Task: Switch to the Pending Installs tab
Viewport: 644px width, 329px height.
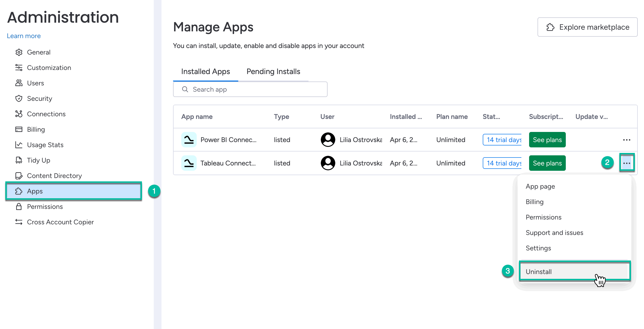Action: point(273,71)
